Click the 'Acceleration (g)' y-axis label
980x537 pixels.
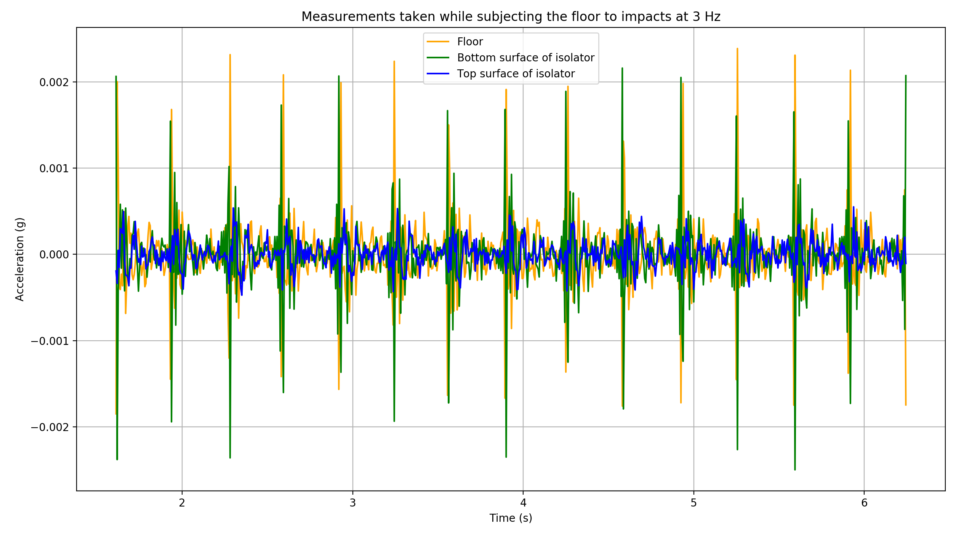coord(20,259)
